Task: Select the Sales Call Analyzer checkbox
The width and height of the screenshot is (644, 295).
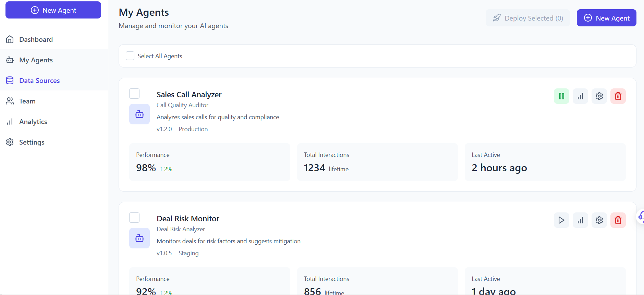Action: [134, 94]
